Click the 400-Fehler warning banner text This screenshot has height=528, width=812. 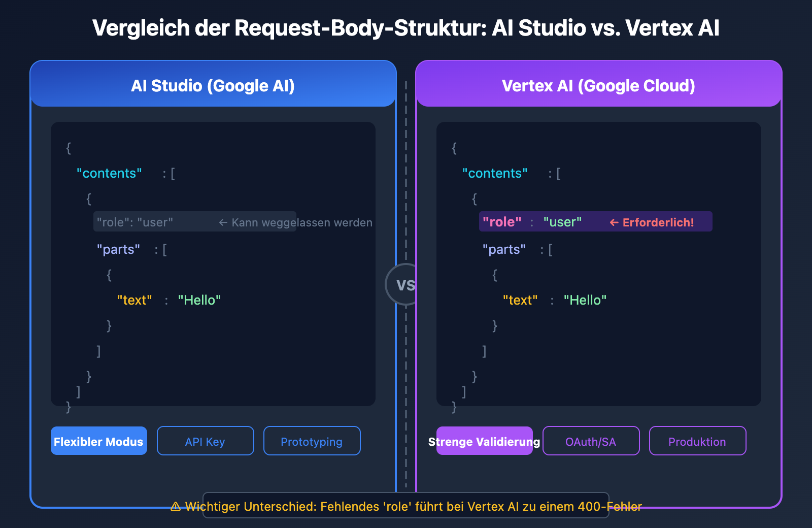(406, 506)
